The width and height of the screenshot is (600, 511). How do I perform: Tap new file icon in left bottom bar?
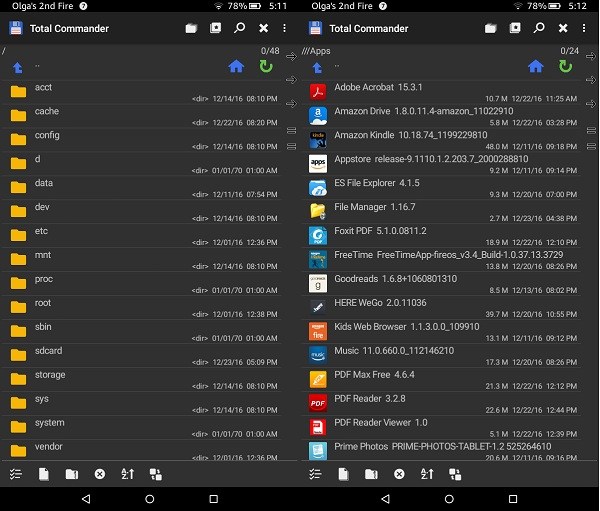[x=44, y=474]
